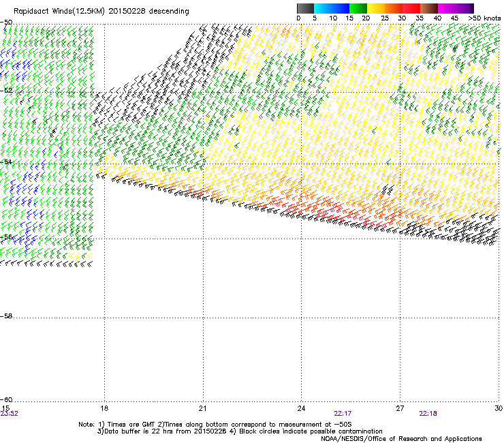Click the gray 0-5 knots color swatch
The width and height of the screenshot is (504, 443).
pyautogui.click(x=305, y=8)
